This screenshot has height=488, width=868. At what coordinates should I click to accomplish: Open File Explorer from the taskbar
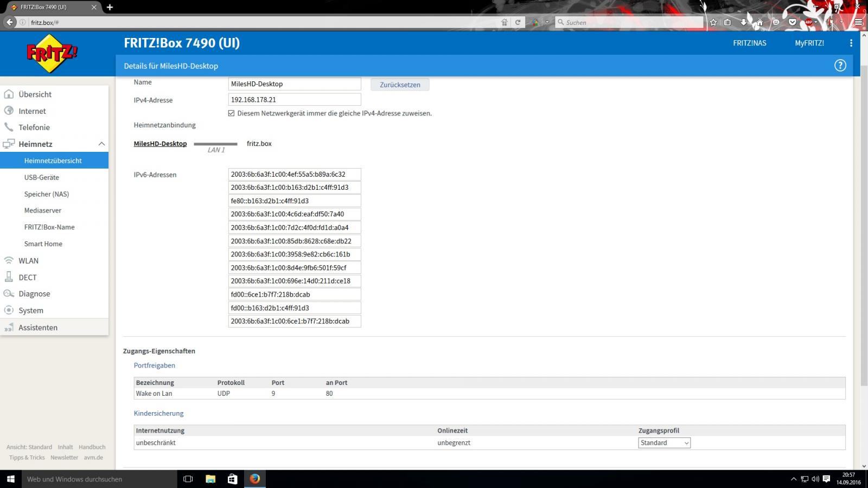[210, 479]
